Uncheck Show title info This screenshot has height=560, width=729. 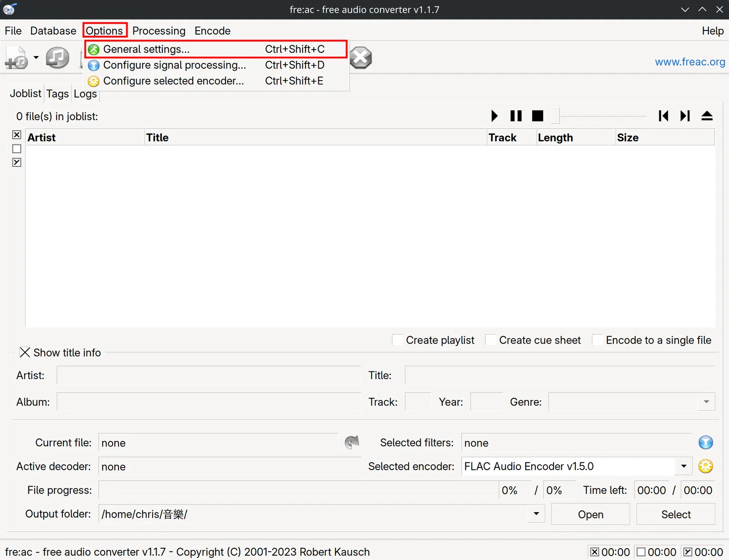25,353
